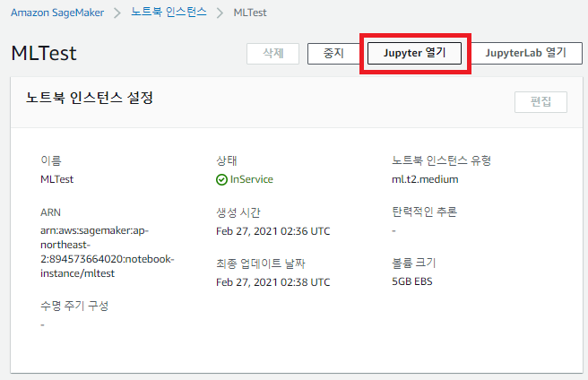Click the 볼륨 크기 label

point(414,263)
